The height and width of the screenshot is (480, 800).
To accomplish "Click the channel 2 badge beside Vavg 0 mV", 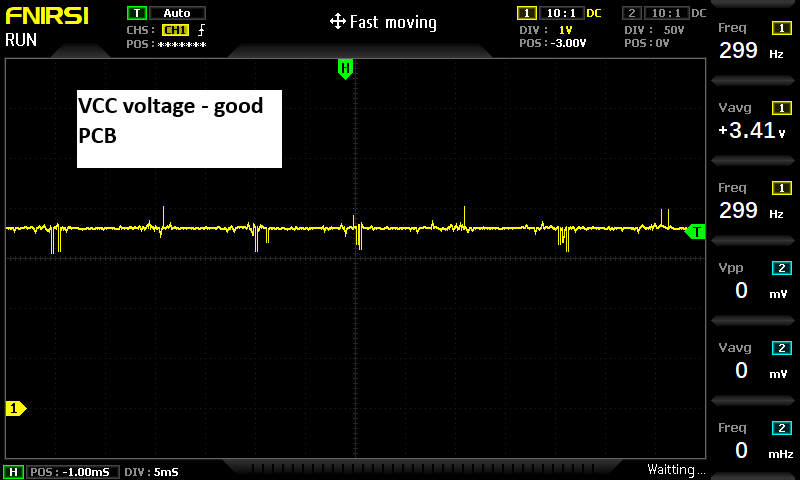I will [782, 348].
